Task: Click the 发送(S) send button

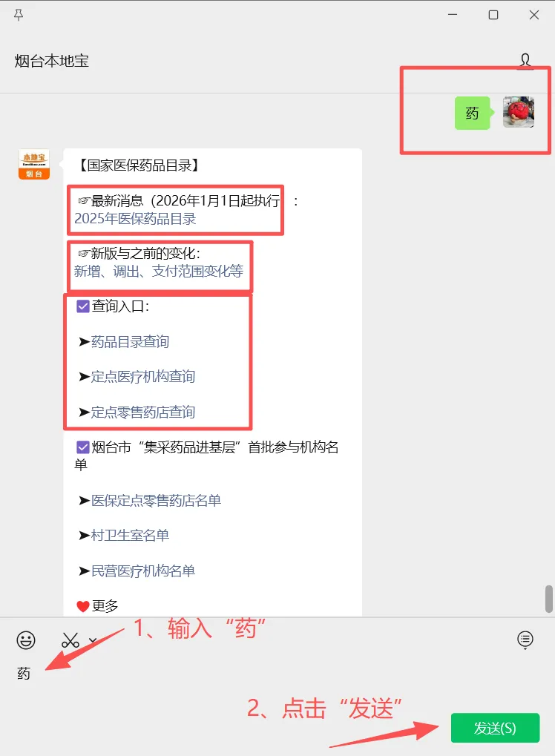Action: [x=495, y=728]
